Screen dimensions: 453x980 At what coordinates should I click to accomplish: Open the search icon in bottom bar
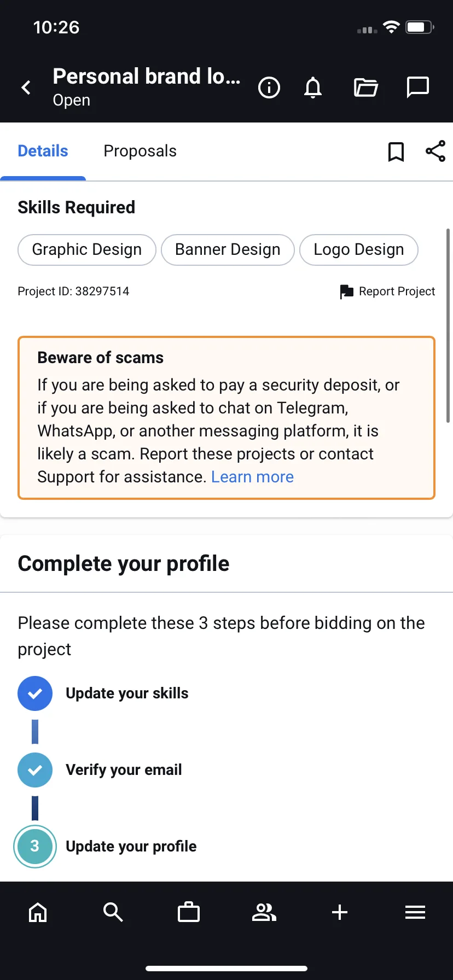click(x=113, y=912)
